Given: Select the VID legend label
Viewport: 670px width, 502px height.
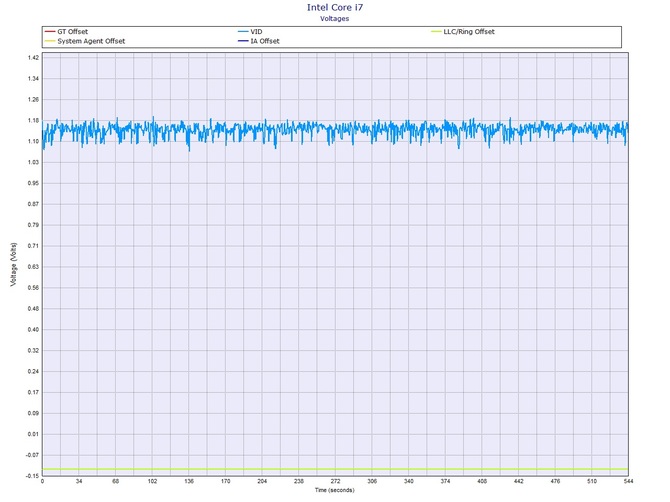Looking at the screenshot, I should 255,32.
